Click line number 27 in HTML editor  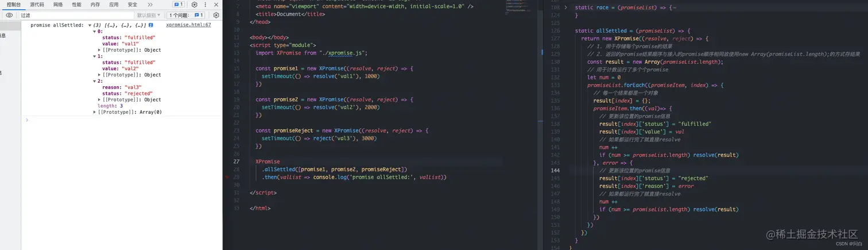coord(236,161)
